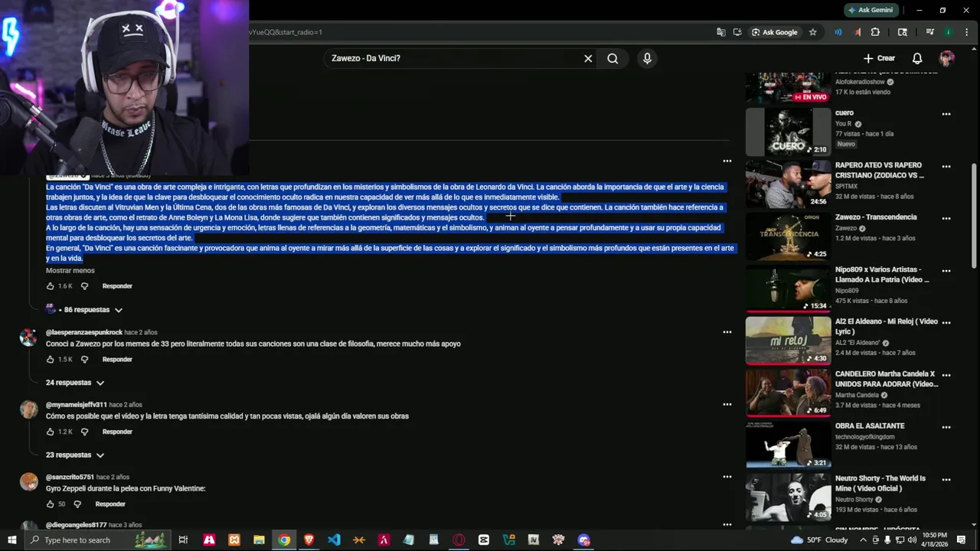
Task: Like the comment with 1.6 K likes
Action: click(x=51, y=286)
